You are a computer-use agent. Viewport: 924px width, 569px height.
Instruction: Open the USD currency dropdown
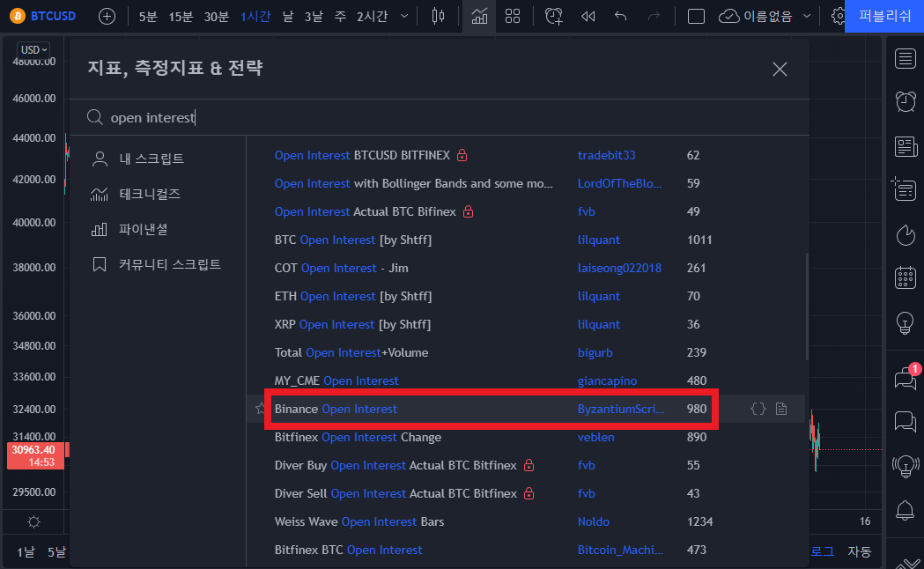pos(33,50)
